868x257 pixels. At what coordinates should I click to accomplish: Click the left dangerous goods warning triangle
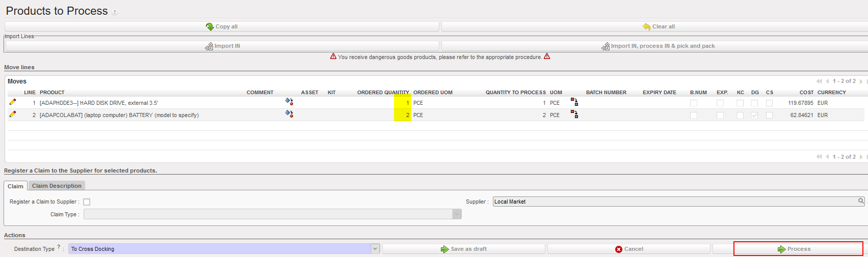click(333, 56)
